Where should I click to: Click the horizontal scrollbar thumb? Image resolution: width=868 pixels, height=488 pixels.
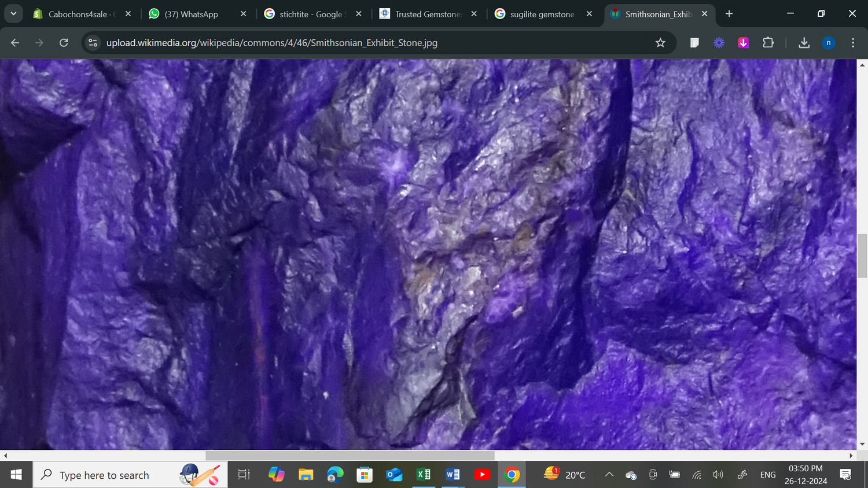click(350, 456)
